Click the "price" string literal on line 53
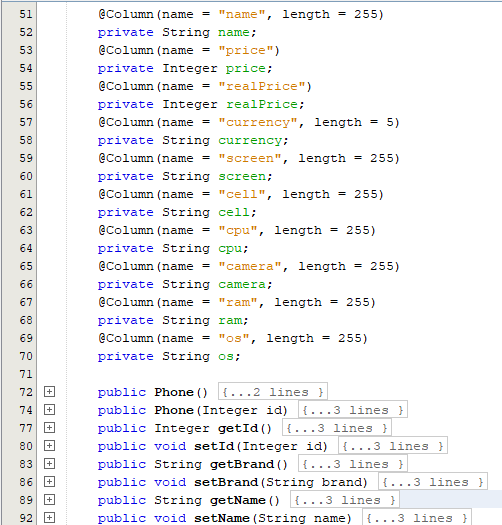This screenshot has width=502, height=525. tap(246, 51)
